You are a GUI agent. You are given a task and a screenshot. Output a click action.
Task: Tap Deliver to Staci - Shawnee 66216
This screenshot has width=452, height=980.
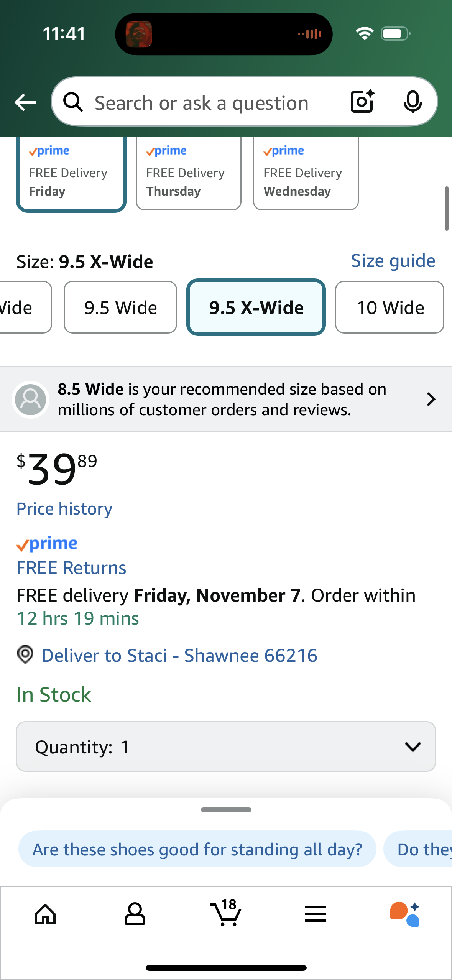click(x=179, y=655)
